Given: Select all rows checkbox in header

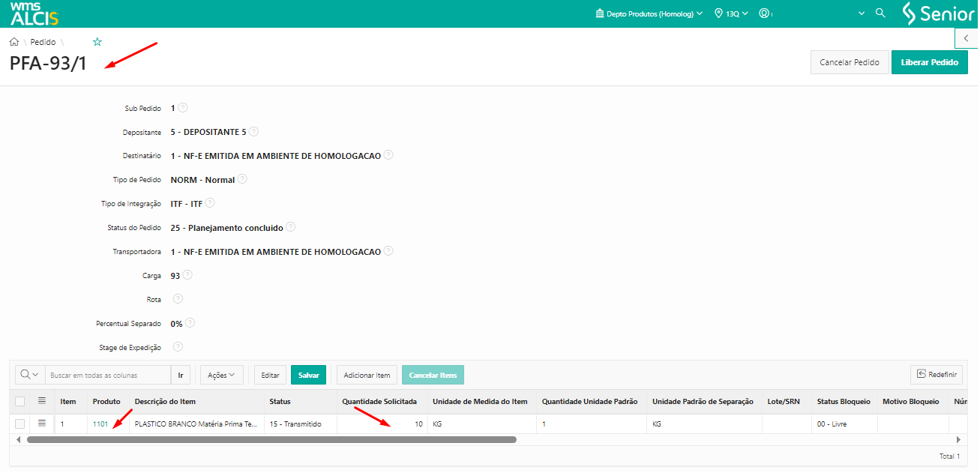Looking at the screenshot, I should pyautogui.click(x=19, y=401).
